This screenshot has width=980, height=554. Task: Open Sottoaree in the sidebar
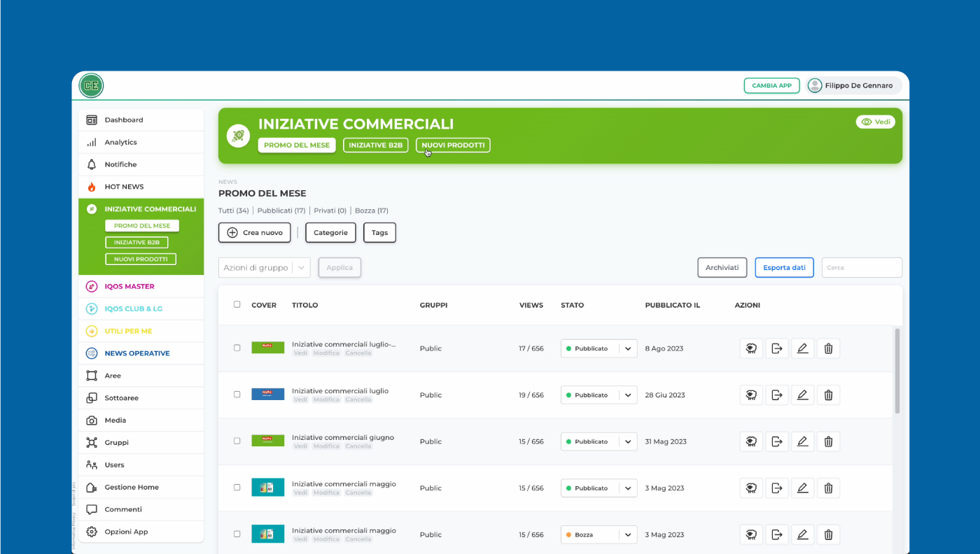(141, 398)
